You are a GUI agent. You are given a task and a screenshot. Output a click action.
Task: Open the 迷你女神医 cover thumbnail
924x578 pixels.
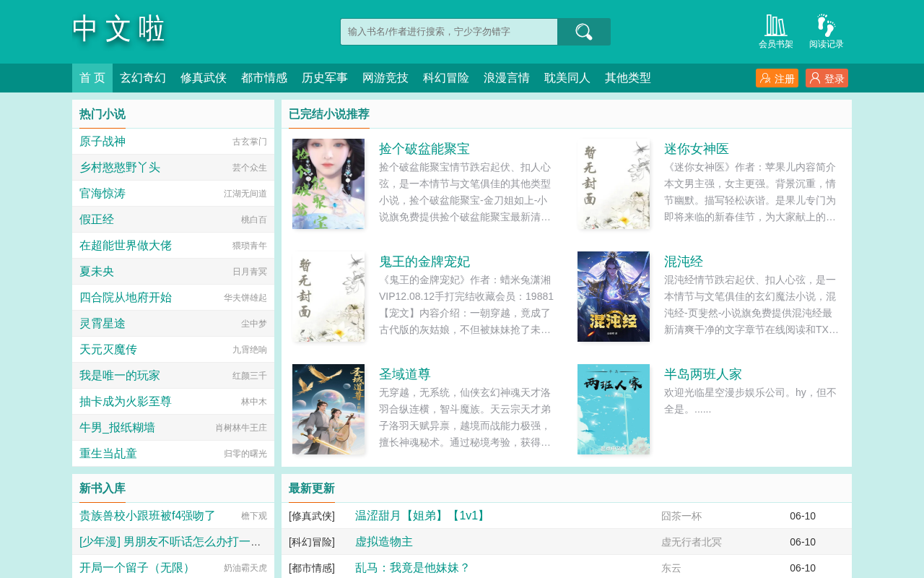click(614, 184)
